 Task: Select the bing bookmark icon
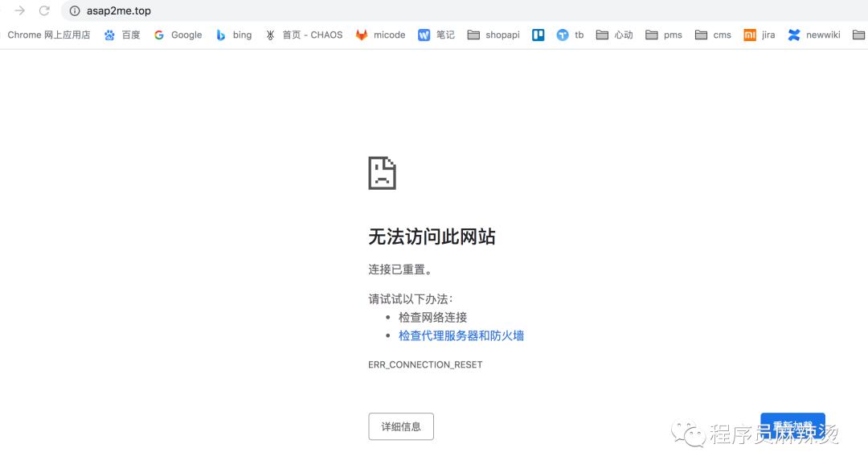[219, 35]
